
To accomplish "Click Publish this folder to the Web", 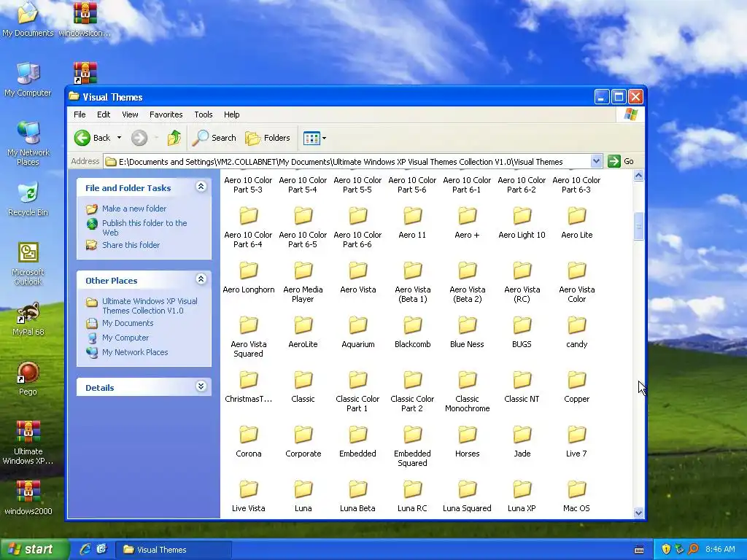I will click(x=144, y=227).
